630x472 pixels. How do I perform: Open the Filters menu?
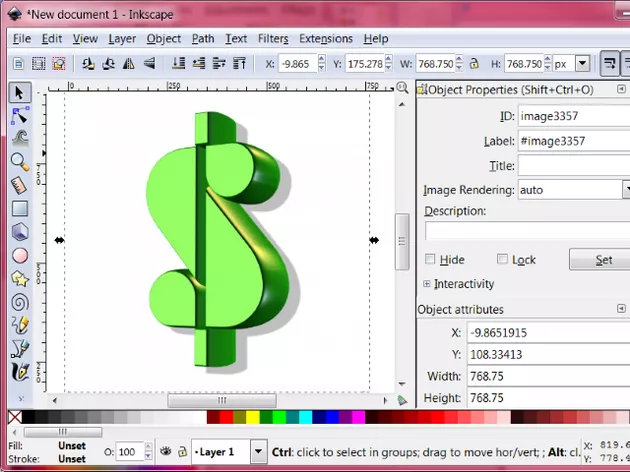point(272,39)
